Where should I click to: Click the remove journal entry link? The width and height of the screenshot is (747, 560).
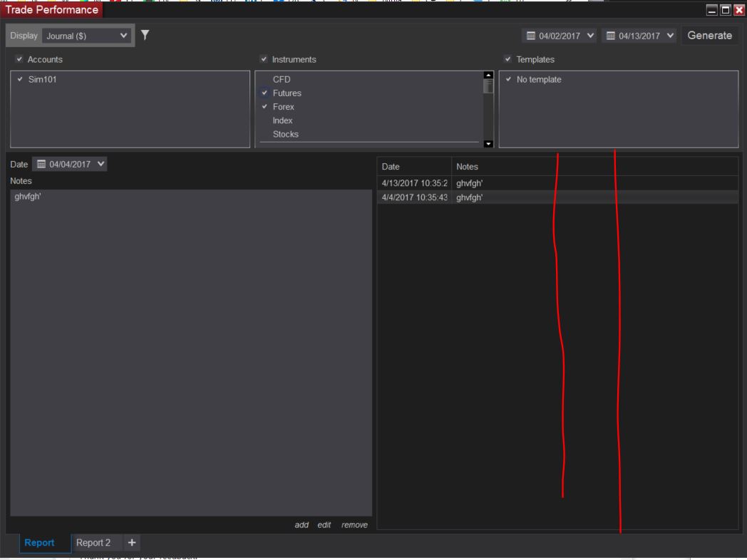[x=354, y=525]
